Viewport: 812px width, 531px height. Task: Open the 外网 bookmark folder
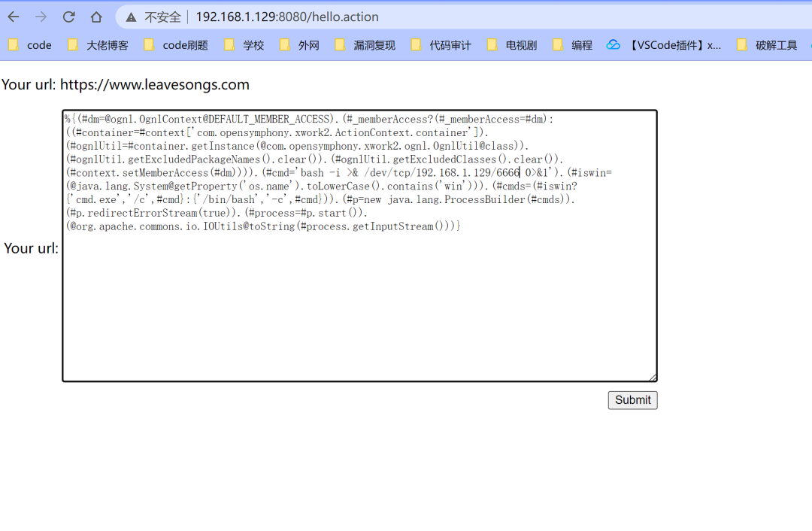click(299, 45)
